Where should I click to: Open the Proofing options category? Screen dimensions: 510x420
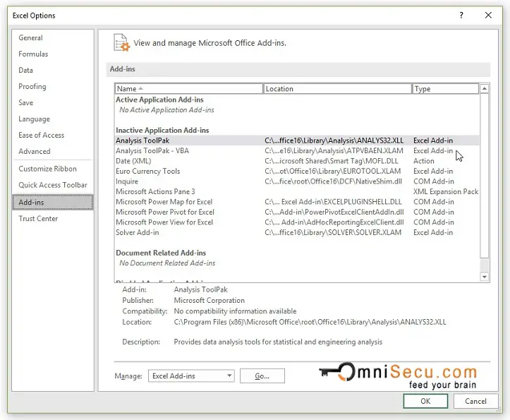32,87
